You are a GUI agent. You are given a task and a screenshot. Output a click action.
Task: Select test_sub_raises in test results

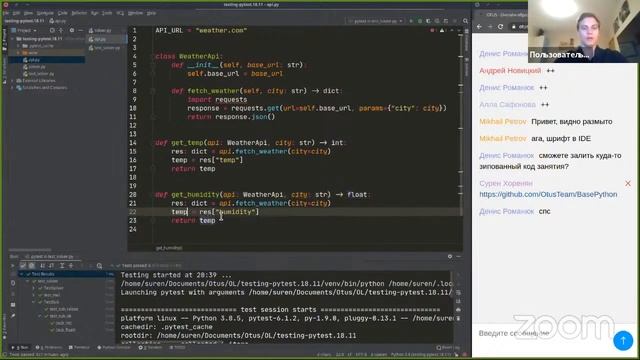tap(63, 309)
